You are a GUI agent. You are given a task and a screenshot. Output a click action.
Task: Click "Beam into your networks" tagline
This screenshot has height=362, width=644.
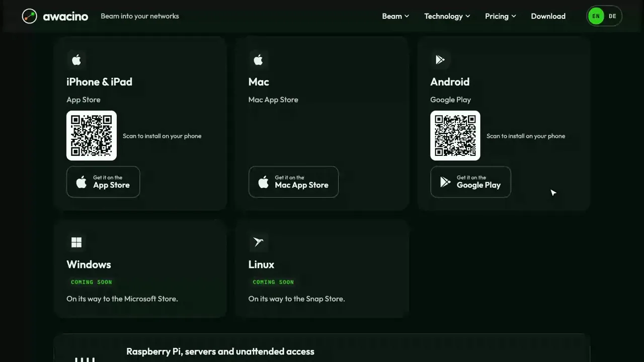pyautogui.click(x=140, y=16)
